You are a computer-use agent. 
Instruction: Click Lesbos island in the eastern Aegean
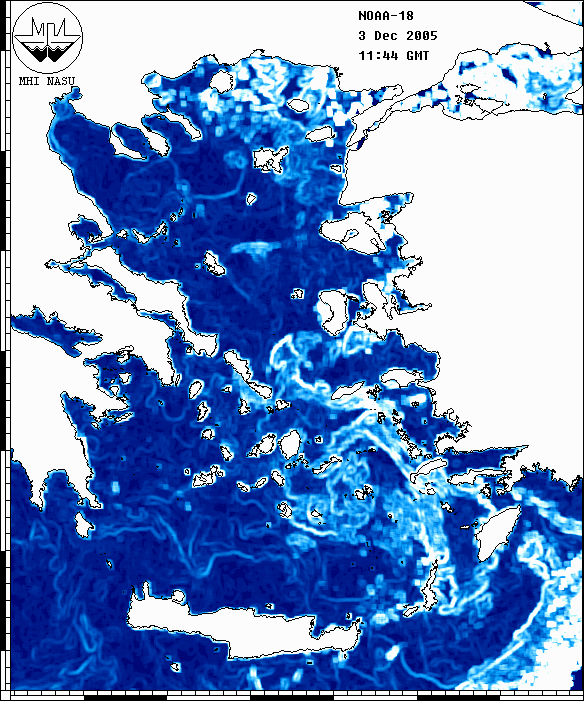click(x=351, y=232)
